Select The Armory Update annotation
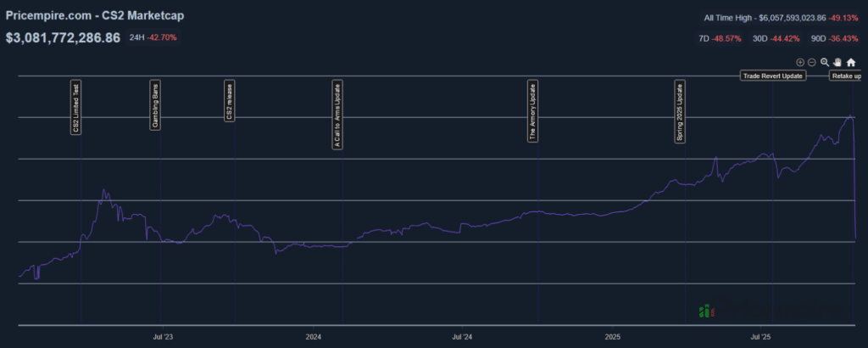Viewport: 868px width, 348px height. 532,111
